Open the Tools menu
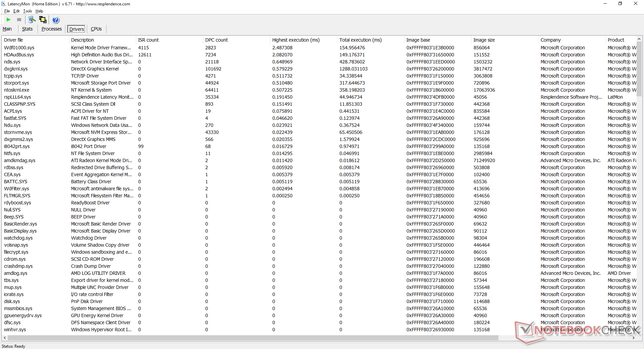 28,11
